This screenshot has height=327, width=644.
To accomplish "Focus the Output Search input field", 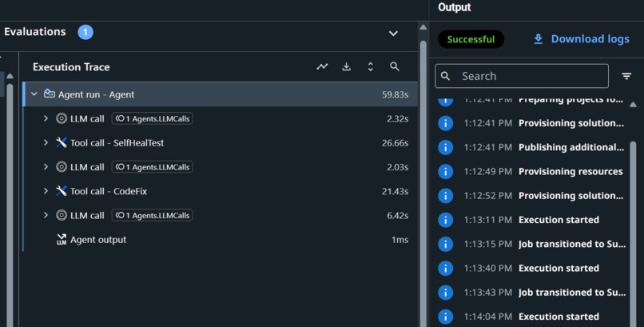I will click(522, 76).
